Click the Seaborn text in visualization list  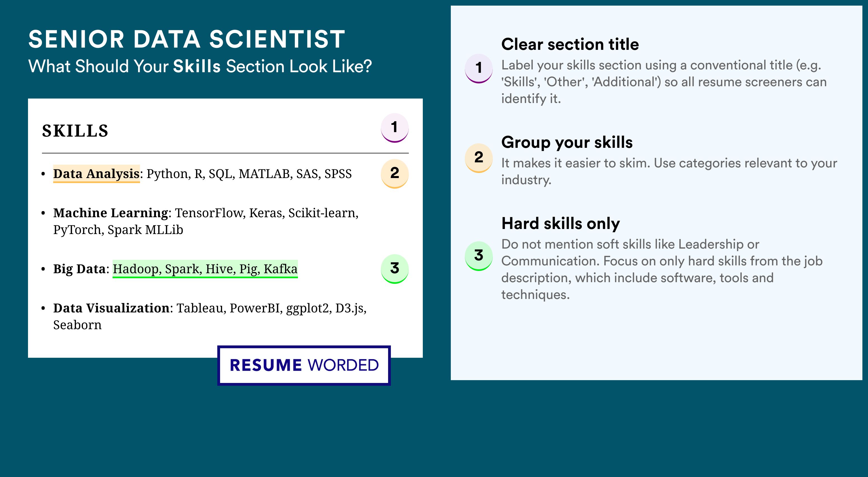point(77,325)
